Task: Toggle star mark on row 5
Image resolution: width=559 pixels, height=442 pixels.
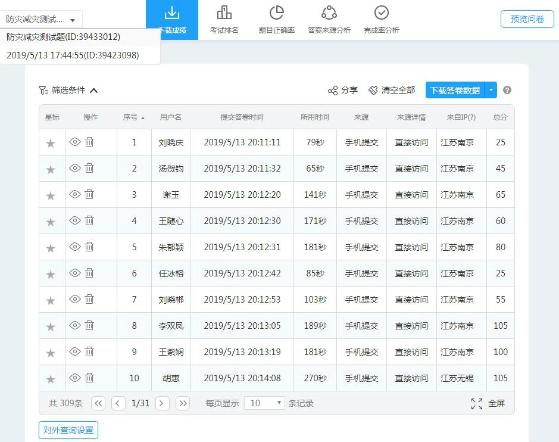Action: (x=51, y=248)
